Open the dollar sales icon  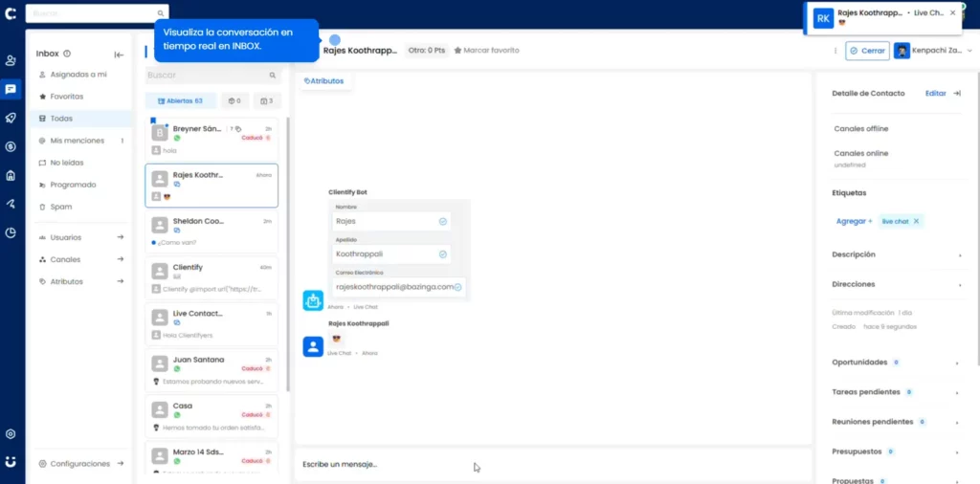pyautogui.click(x=11, y=146)
